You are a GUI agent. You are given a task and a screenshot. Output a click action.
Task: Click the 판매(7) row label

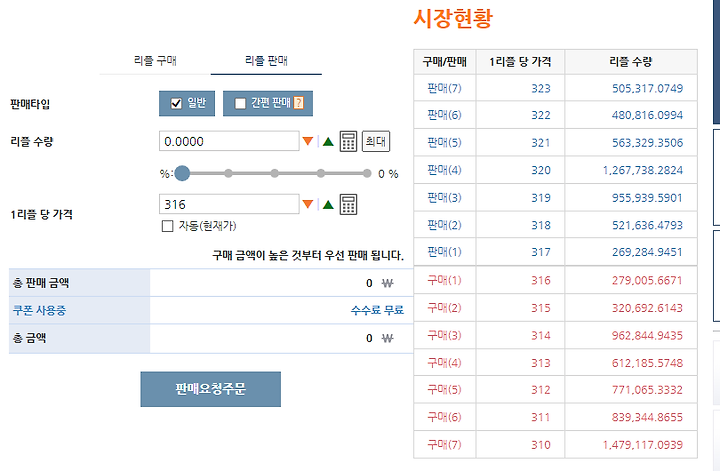tap(444, 88)
